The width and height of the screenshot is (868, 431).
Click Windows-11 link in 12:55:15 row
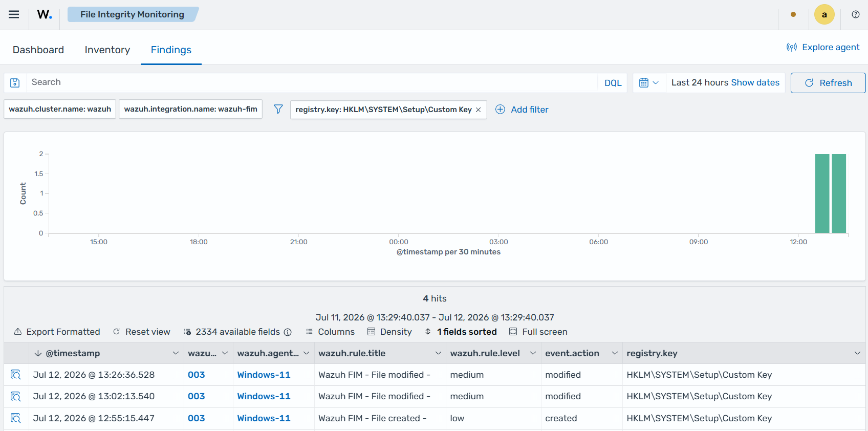[264, 418]
